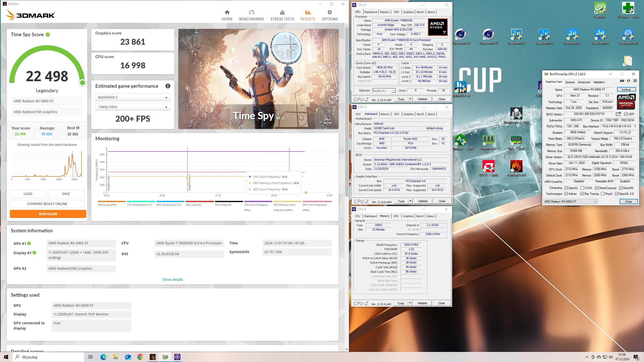Open the Cinebench 23 desktop shortcut
644x362 pixels.
488,36
